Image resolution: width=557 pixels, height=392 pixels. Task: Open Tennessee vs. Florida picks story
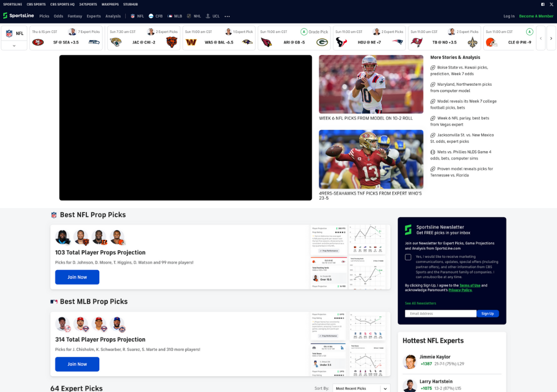coord(461,172)
